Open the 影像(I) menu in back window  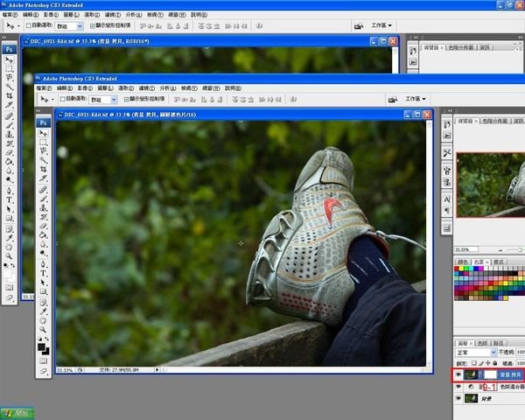click(51, 15)
